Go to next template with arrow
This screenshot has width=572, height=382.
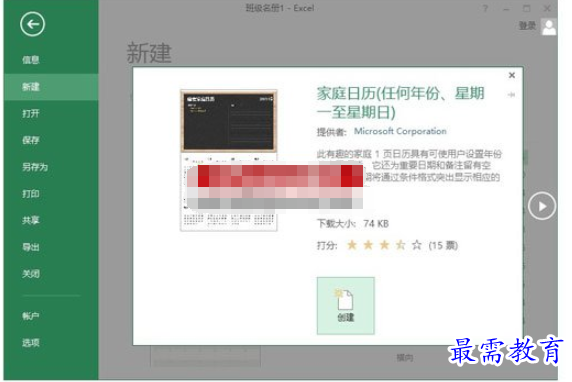coord(542,206)
